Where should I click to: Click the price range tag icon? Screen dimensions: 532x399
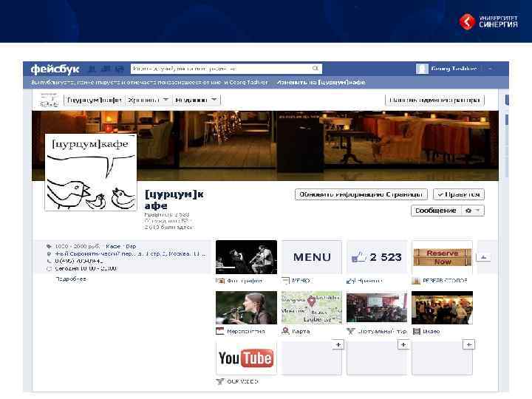pos(49,246)
